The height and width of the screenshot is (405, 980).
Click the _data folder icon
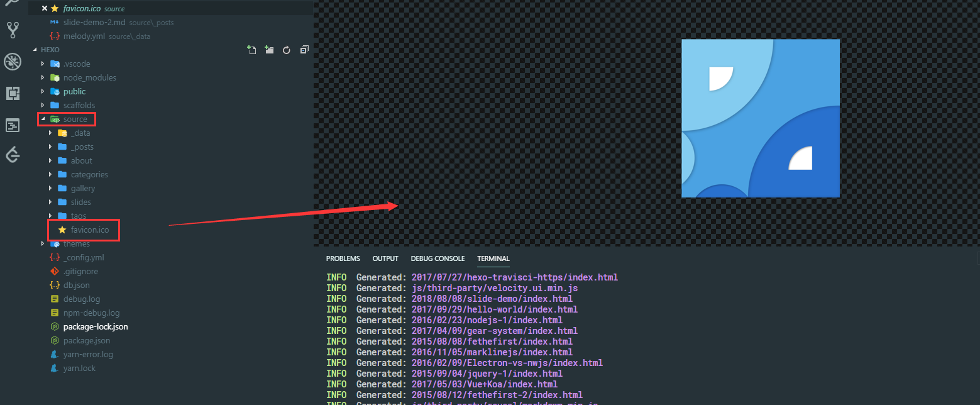62,133
